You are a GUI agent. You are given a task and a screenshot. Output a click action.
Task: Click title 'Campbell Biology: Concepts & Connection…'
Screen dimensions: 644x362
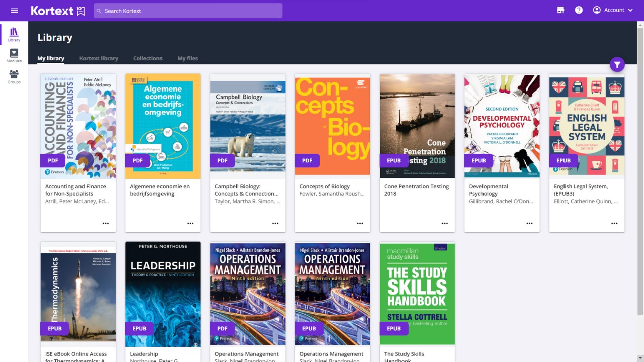pos(247,190)
